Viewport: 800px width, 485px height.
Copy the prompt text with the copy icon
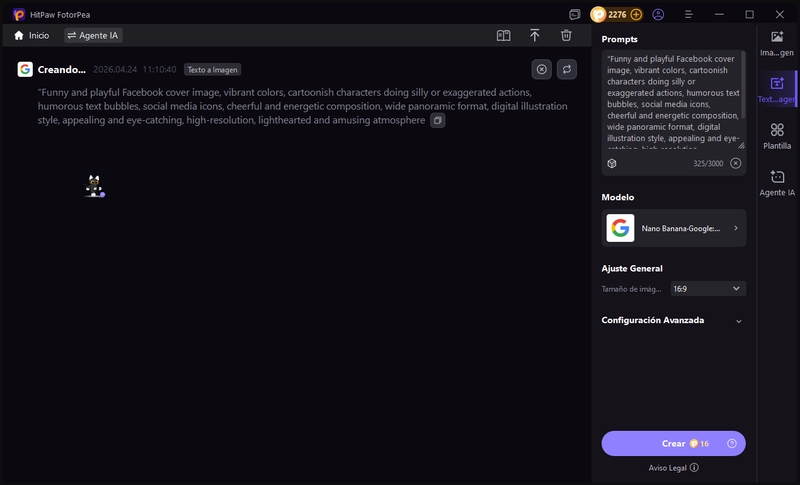(438, 120)
